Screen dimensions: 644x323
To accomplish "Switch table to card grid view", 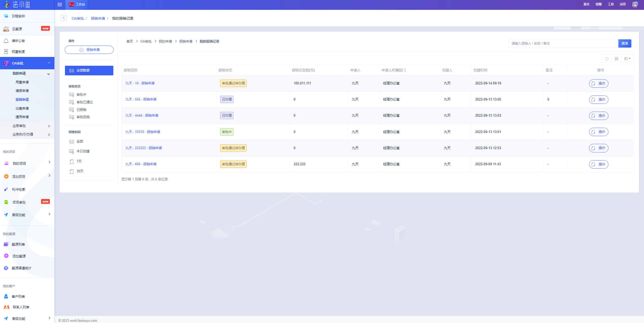I will pos(616,59).
